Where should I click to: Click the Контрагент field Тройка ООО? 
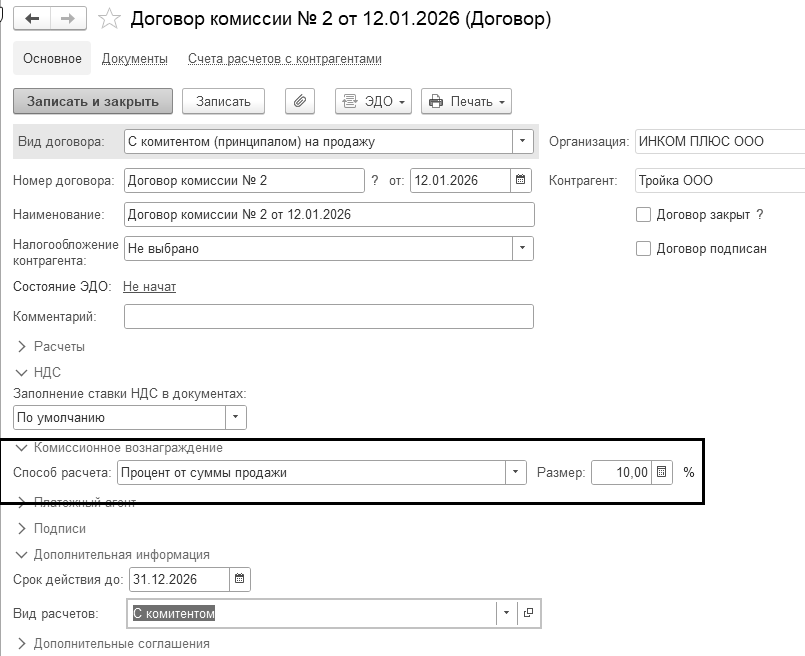(x=720, y=181)
